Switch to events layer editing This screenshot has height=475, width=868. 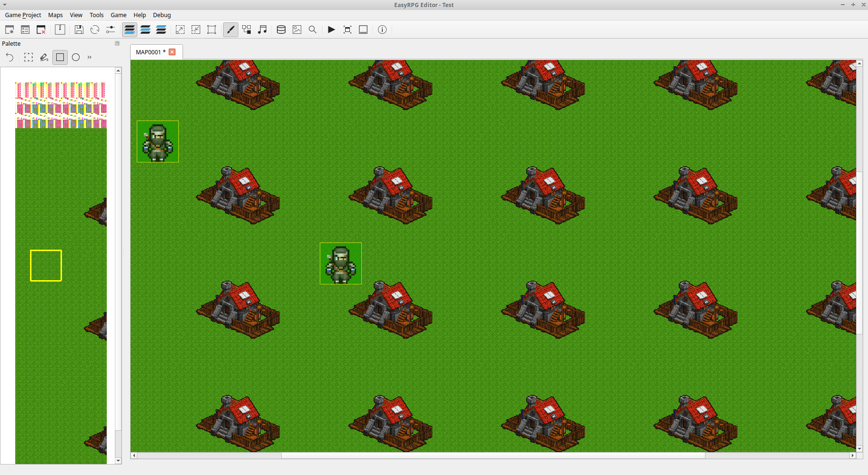click(161, 30)
